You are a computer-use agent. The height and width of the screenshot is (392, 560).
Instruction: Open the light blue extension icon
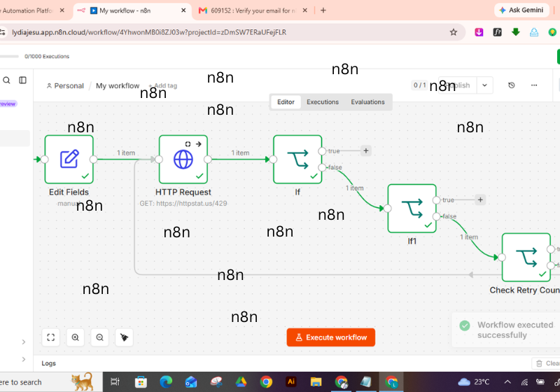pyautogui.click(x=534, y=32)
